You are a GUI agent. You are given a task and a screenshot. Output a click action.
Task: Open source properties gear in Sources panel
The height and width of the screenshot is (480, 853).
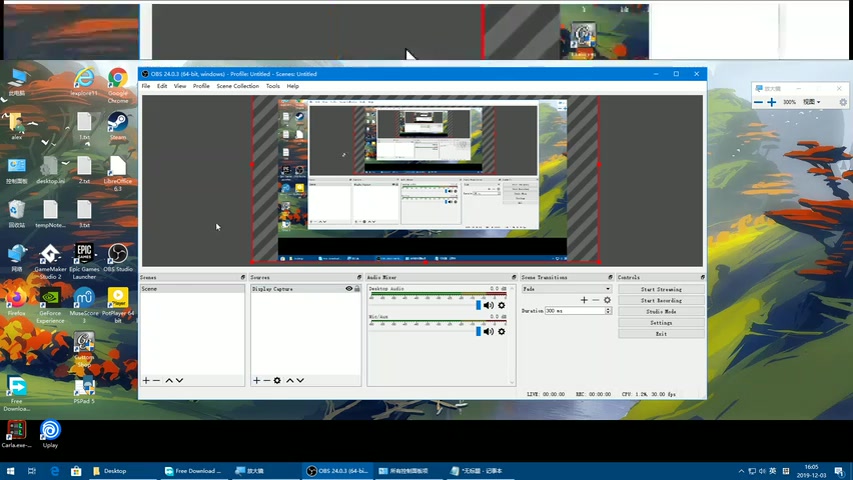(277, 380)
